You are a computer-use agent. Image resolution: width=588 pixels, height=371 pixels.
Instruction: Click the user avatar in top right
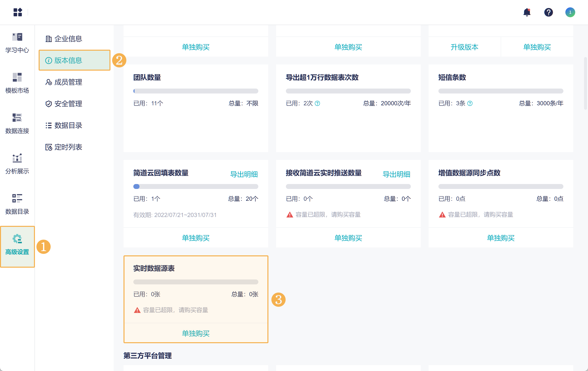click(570, 12)
